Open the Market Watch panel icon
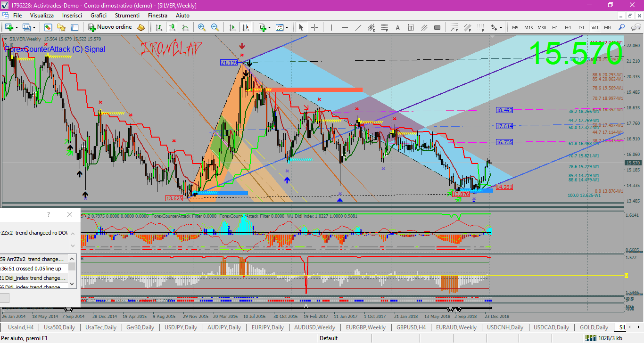This screenshot has width=644, height=343. pyautogui.click(x=48, y=27)
